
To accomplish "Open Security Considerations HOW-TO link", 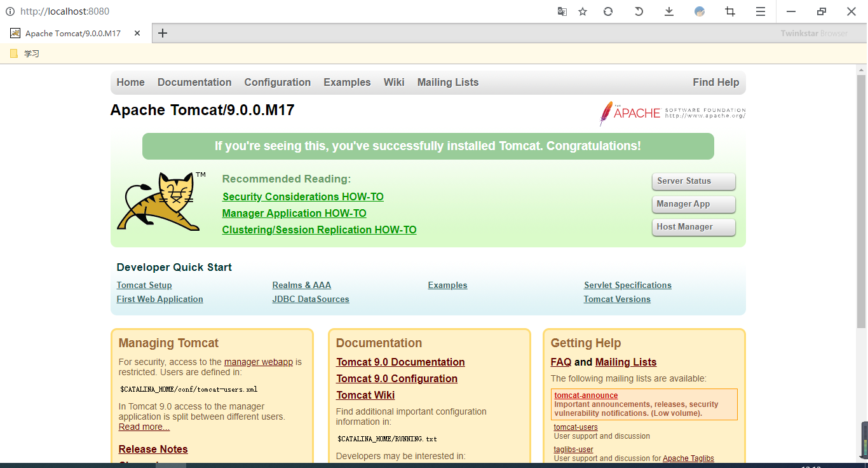I will (x=303, y=196).
